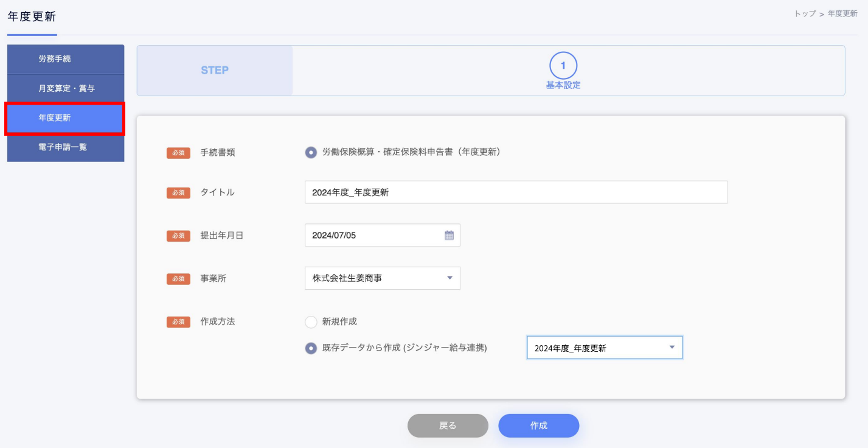Select the 労働保険概算・確定保険料申告書 radio button
The image size is (868, 448).
(311, 153)
